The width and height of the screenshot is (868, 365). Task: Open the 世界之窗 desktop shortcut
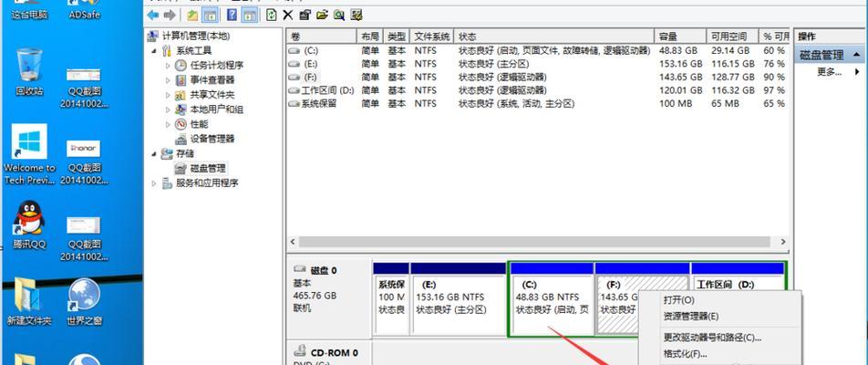tap(84, 301)
